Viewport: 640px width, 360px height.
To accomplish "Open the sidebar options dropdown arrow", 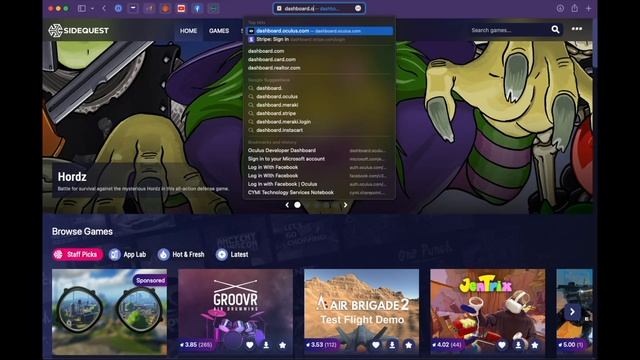I will [92, 8].
